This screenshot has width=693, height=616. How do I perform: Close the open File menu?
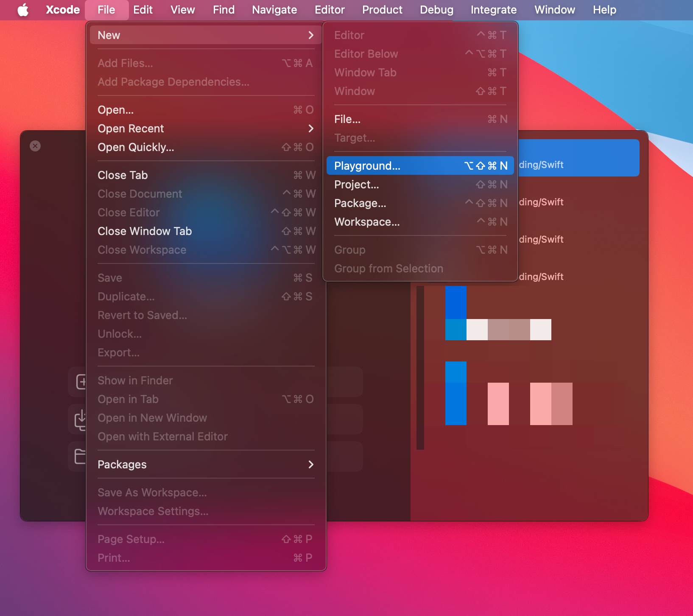pyautogui.click(x=106, y=10)
